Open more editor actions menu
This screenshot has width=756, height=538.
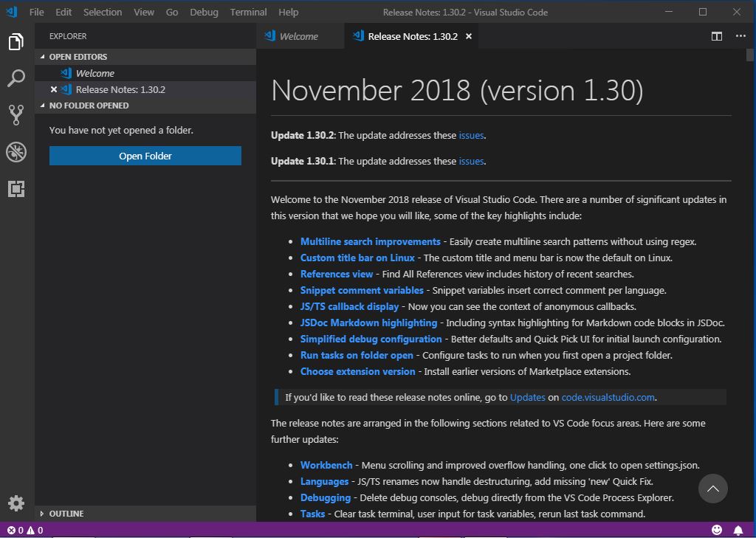tap(740, 35)
